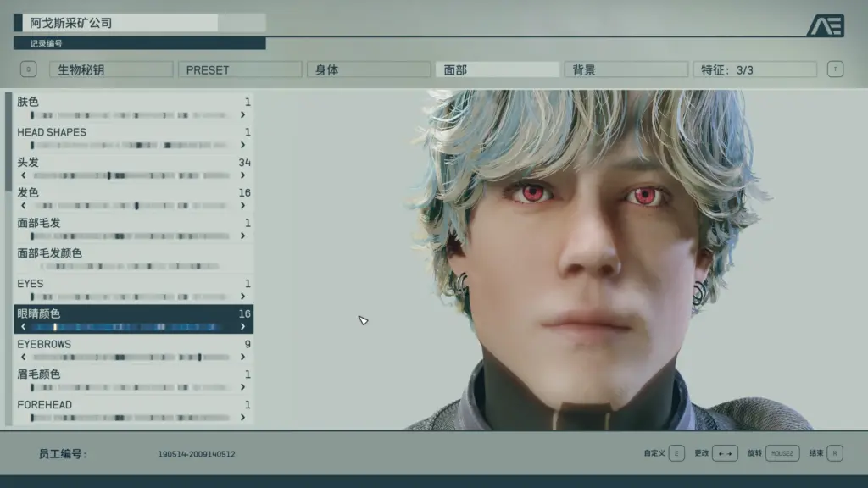Click the 记录编号 header bar
The width and height of the screenshot is (868, 488).
click(140, 43)
